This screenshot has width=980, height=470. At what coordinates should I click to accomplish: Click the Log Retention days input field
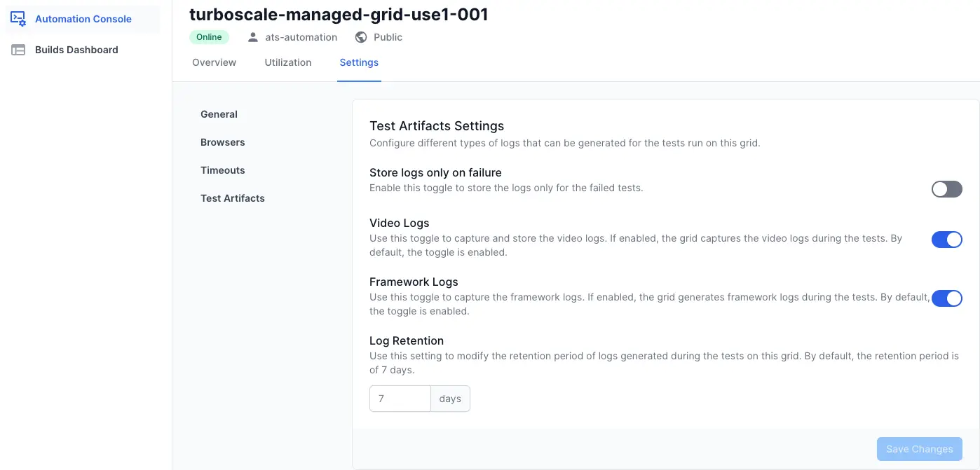coord(400,399)
